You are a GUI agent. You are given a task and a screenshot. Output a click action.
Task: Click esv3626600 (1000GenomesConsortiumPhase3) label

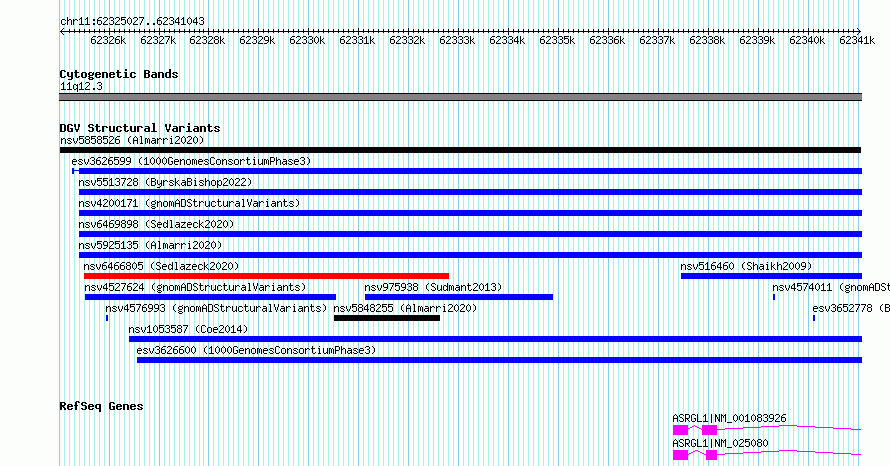pyautogui.click(x=256, y=350)
